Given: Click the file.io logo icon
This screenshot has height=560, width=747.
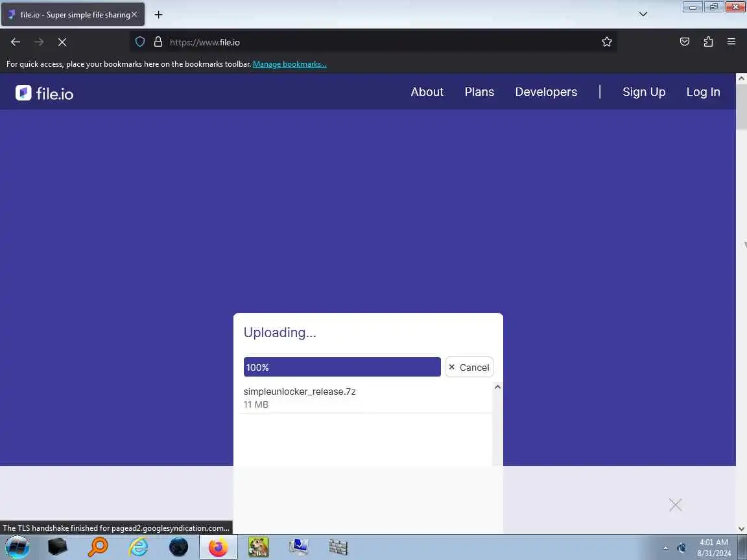Looking at the screenshot, I should tap(23, 93).
